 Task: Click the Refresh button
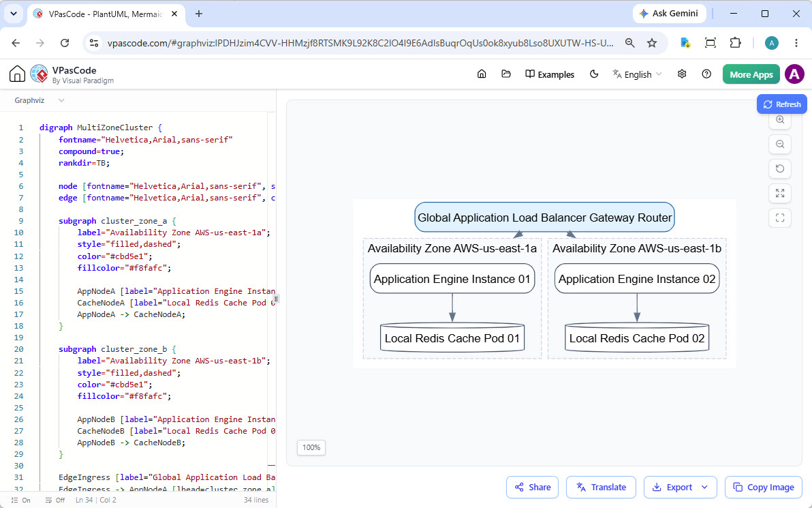(782, 104)
